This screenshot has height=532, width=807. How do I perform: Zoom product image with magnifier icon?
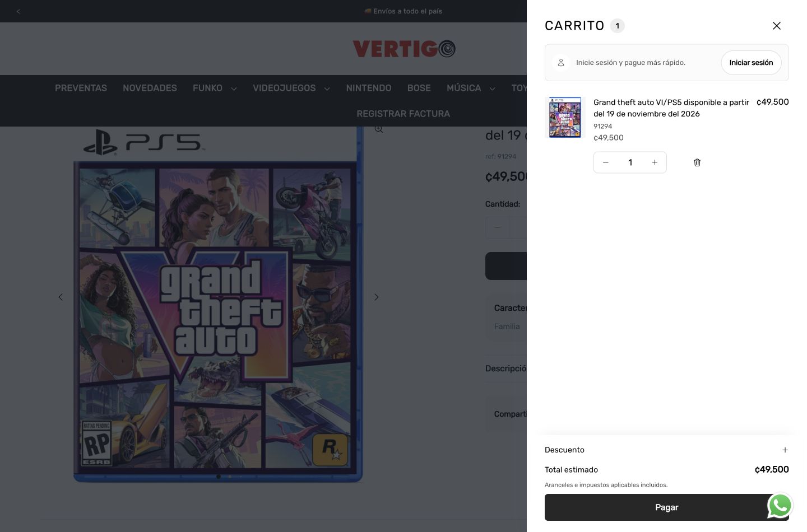pos(379,129)
